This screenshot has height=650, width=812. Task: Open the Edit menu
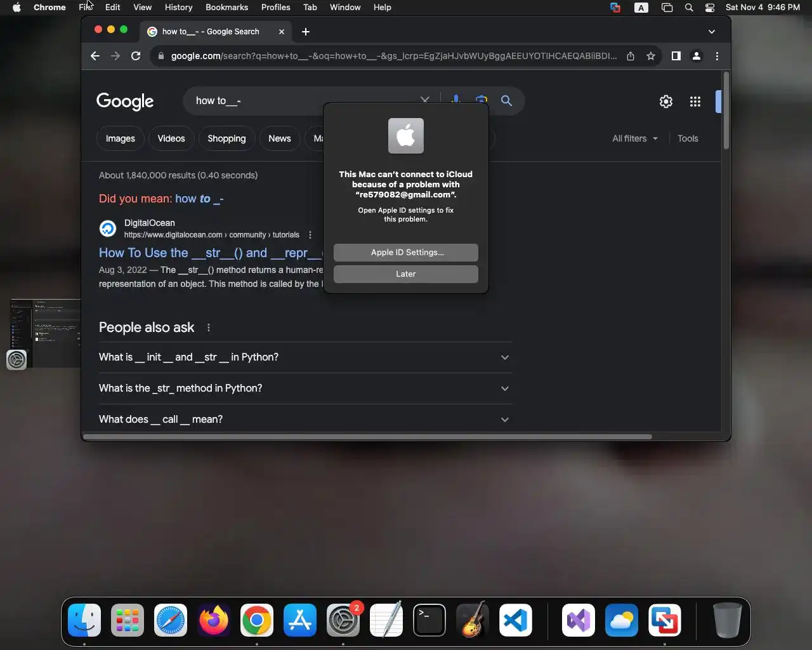113,8
